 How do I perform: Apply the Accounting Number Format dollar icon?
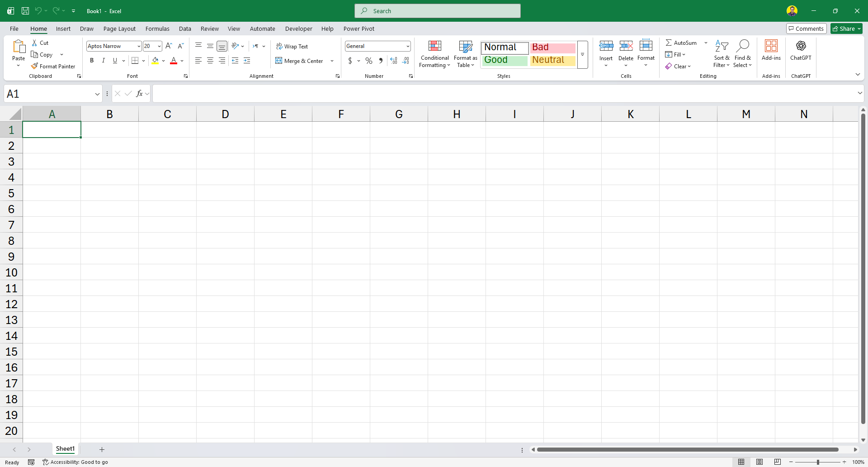350,61
